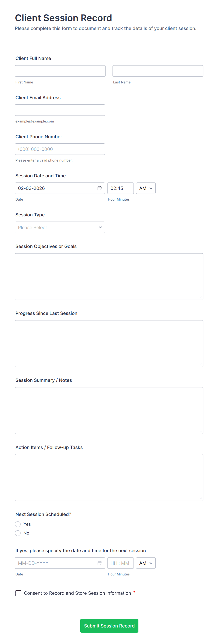Viewport: 216px width, 644px height.
Task: Open the Session Type dropdown
Action: pos(60,227)
